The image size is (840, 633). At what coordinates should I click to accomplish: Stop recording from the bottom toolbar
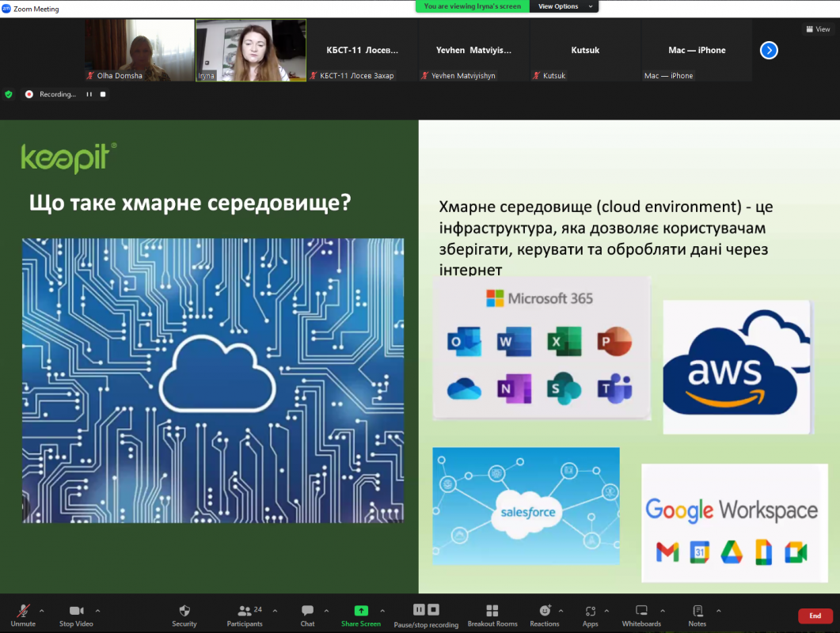(433, 609)
